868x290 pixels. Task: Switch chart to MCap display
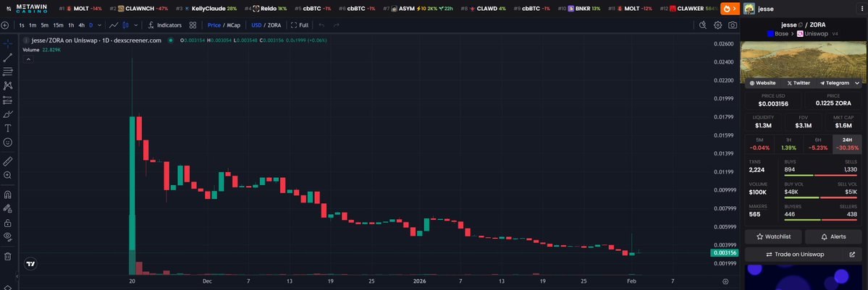click(x=234, y=25)
